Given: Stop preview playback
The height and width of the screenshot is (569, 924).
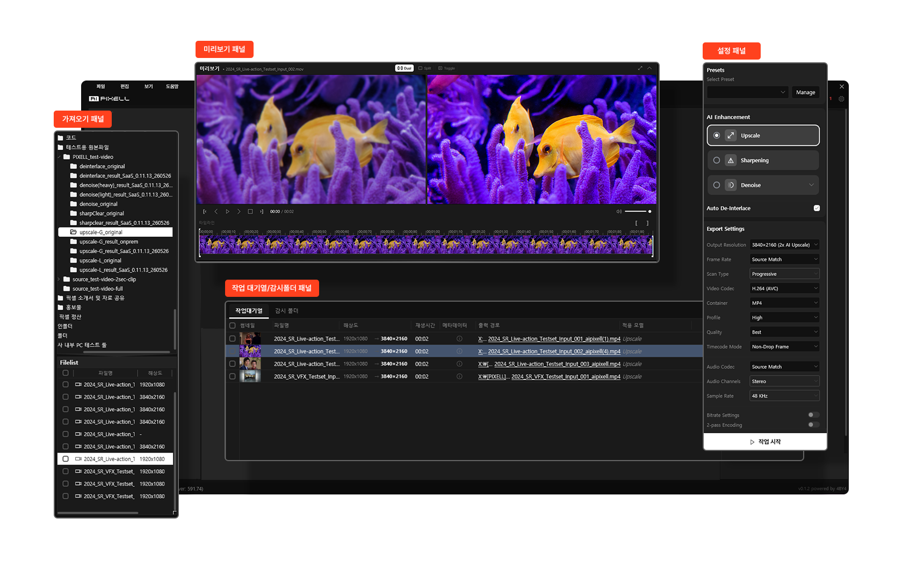Looking at the screenshot, I should point(250,211).
